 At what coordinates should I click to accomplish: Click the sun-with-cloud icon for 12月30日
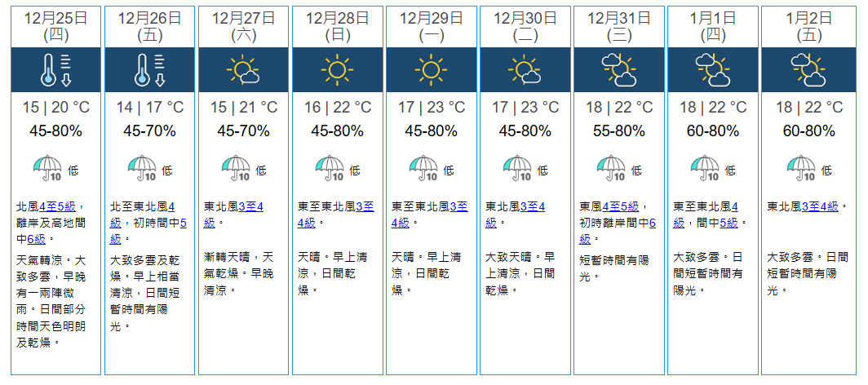(525, 70)
